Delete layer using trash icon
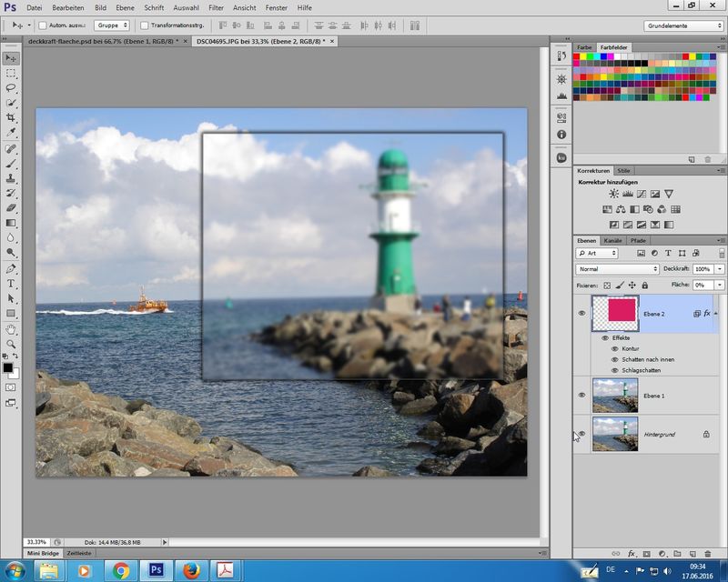The width and height of the screenshot is (728, 582). point(706,554)
